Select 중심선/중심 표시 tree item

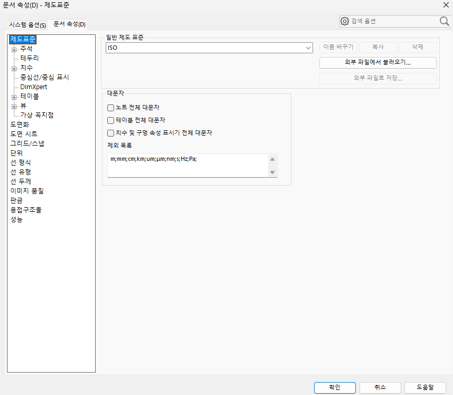coord(45,77)
